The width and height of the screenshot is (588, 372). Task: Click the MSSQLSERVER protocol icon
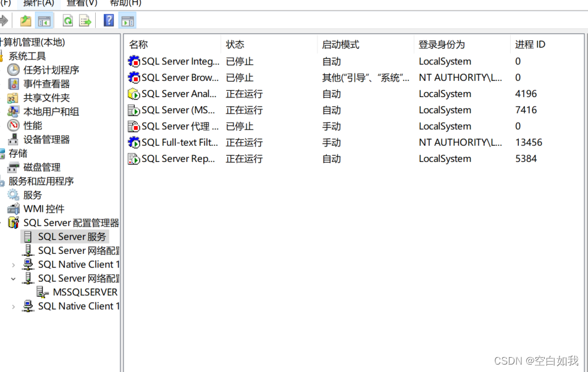[43, 292]
